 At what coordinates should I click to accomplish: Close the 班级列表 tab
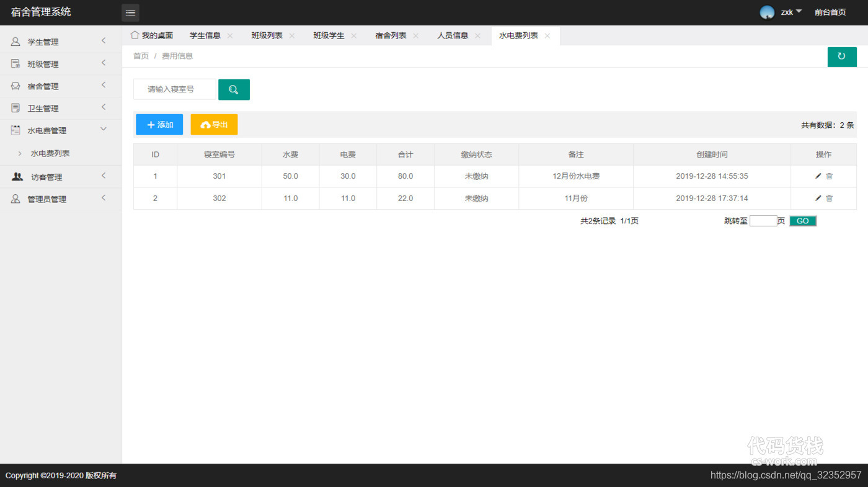pyautogui.click(x=292, y=36)
